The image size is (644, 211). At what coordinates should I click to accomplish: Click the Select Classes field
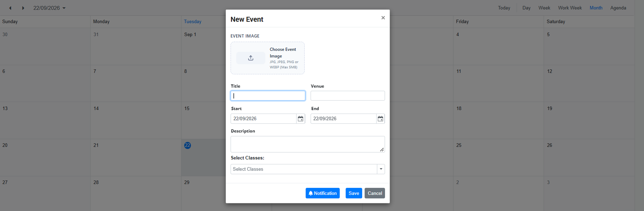tap(304, 169)
